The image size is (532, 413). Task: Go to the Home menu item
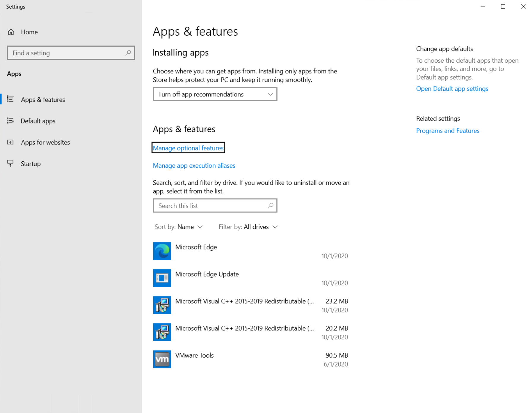point(29,32)
